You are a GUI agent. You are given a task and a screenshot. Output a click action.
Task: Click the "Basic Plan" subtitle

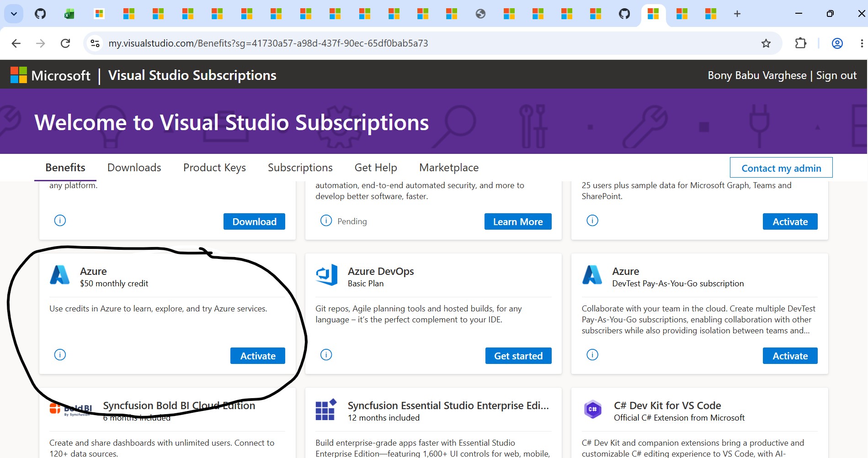pyautogui.click(x=366, y=284)
